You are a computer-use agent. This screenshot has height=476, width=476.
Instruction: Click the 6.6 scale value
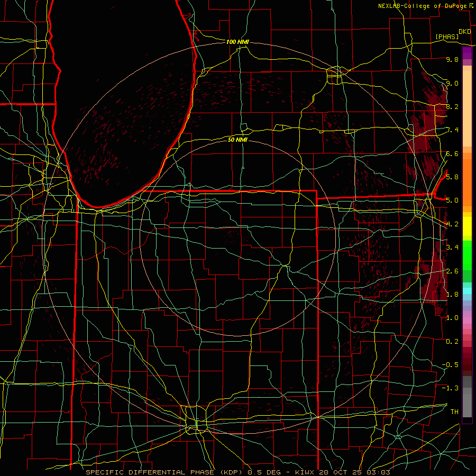coord(452,153)
